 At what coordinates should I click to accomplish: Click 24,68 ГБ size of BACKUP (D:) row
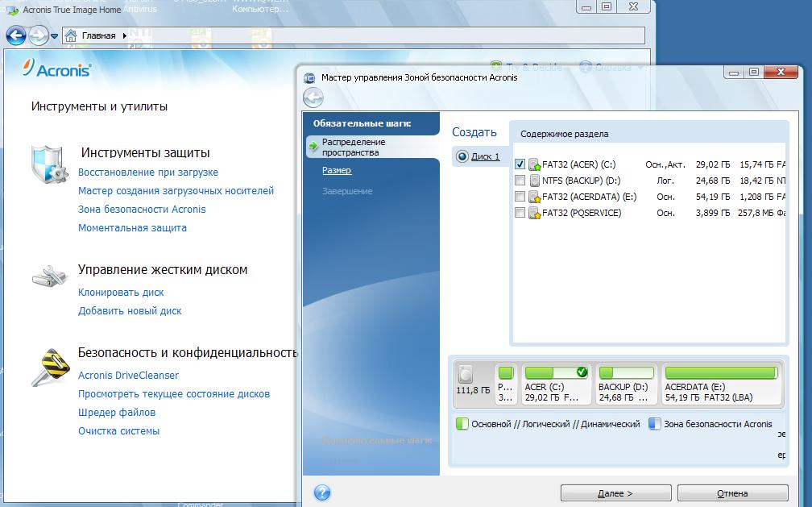713,181
